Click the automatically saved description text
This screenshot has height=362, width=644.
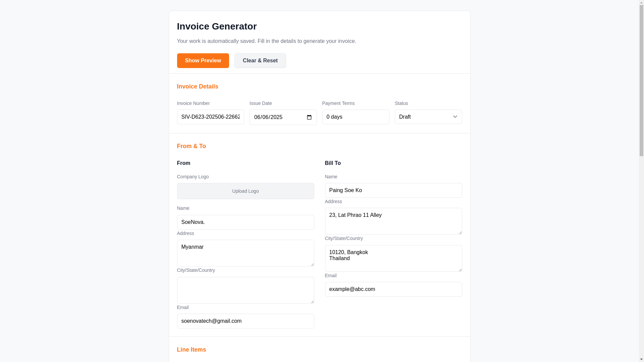(x=267, y=41)
